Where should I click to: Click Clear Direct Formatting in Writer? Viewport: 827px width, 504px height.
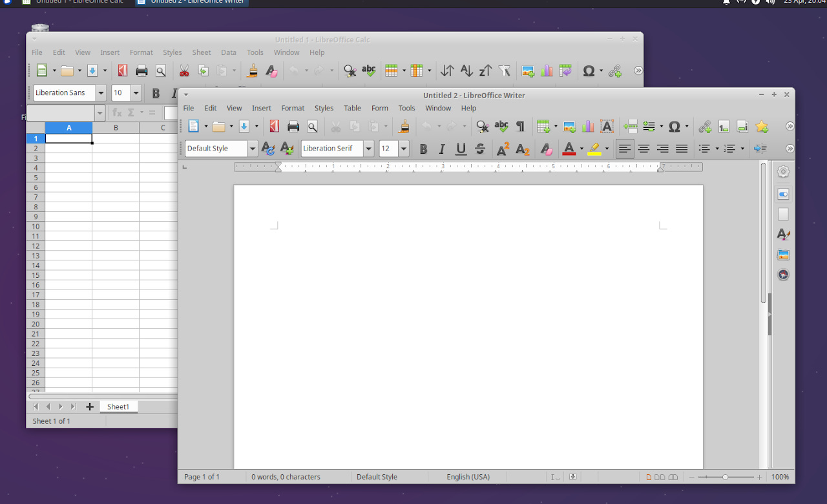click(x=546, y=149)
